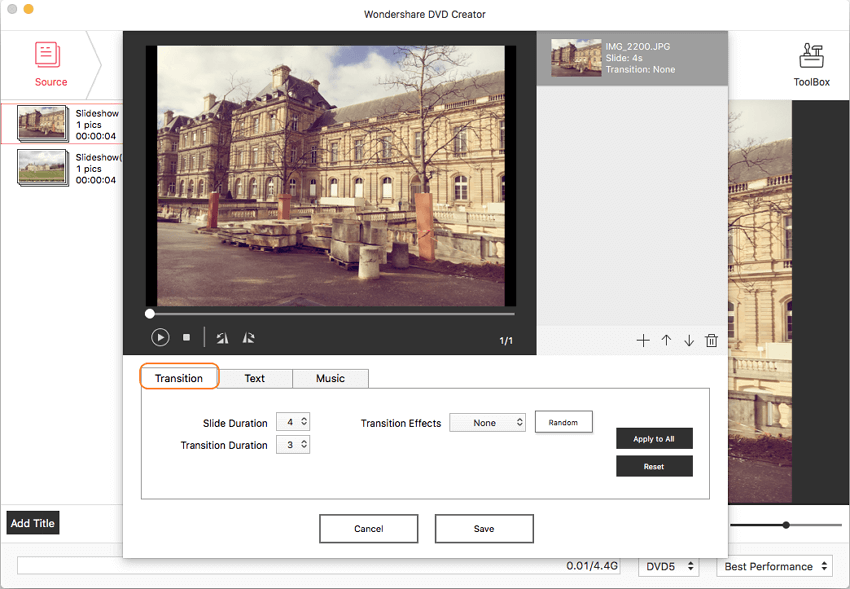Switch to the Text tab

255,378
